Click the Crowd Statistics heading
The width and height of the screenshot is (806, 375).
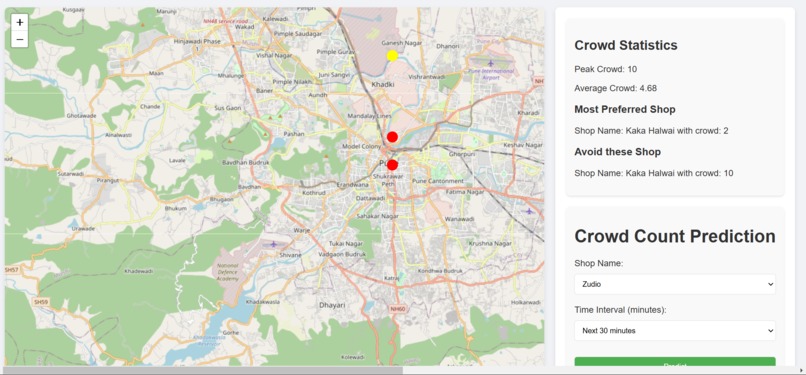click(626, 45)
